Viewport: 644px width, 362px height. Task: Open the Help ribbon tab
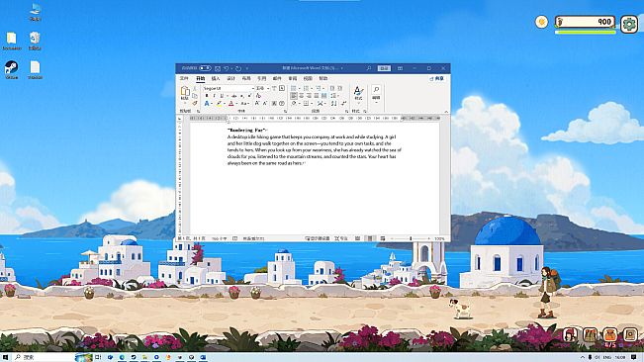[323, 78]
